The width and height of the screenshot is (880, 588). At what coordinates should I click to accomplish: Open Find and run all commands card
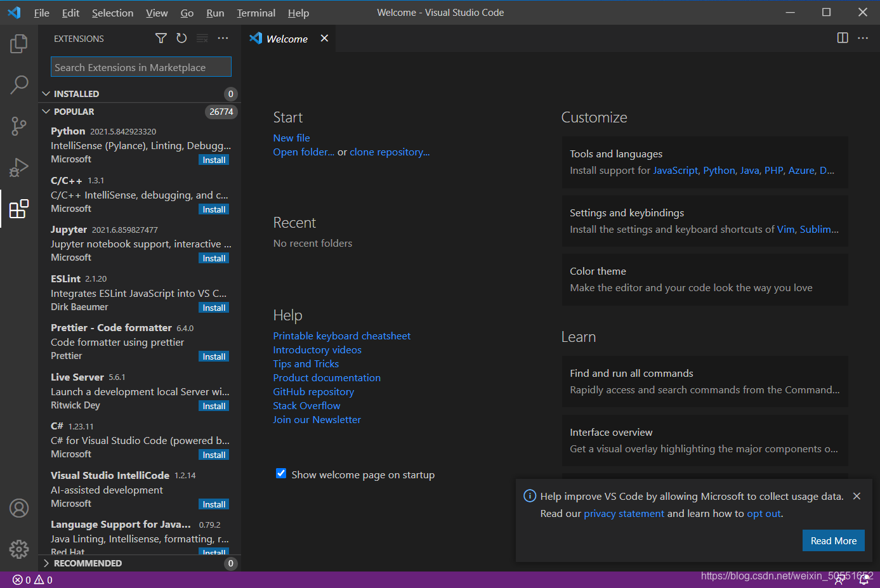705,382
